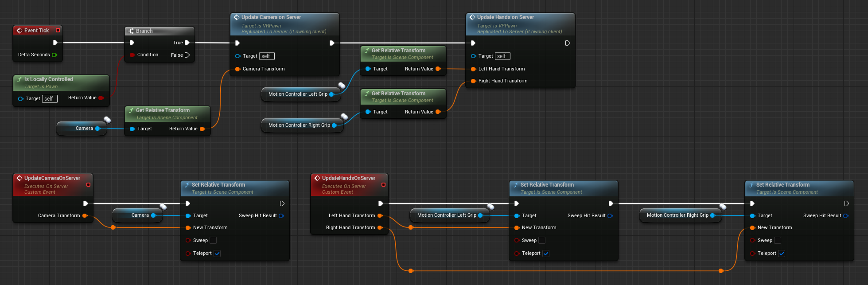Image resolution: width=868 pixels, height=285 pixels.
Task: Click the Branch True execution pin
Action: 187,43
